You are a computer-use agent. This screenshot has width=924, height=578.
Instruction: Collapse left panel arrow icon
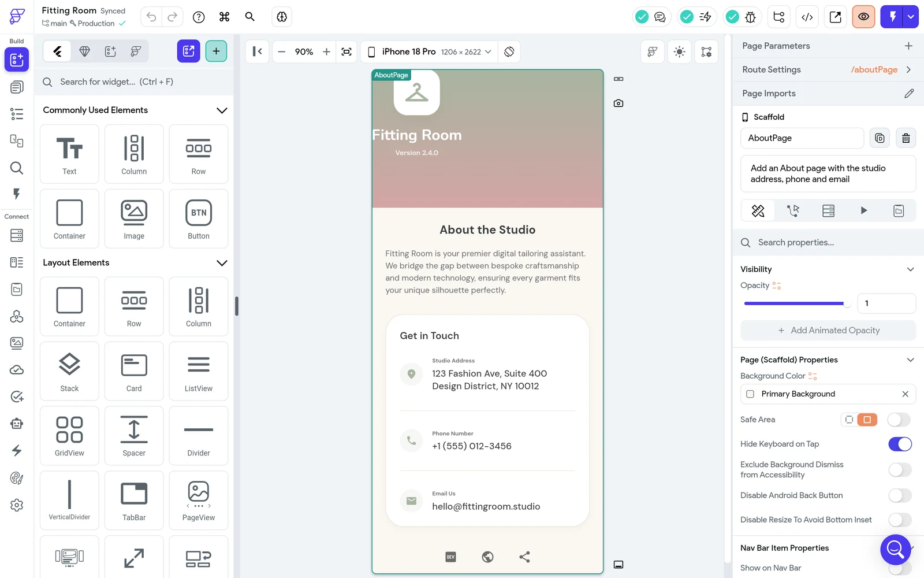[x=258, y=51]
